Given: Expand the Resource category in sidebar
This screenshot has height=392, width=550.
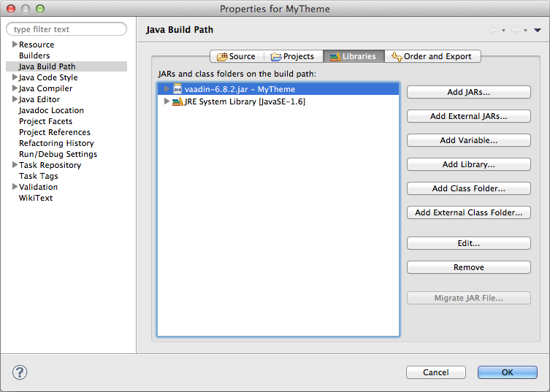Looking at the screenshot, I should coord(15,45).
